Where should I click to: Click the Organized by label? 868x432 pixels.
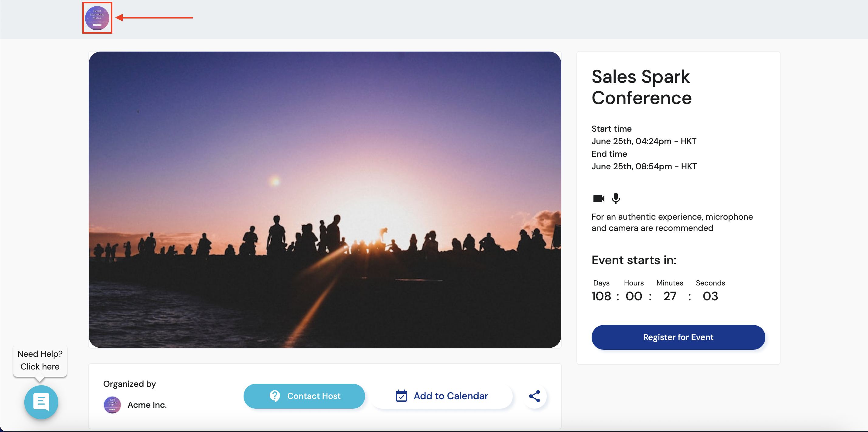pyautogui.click(x=129, y=384)
